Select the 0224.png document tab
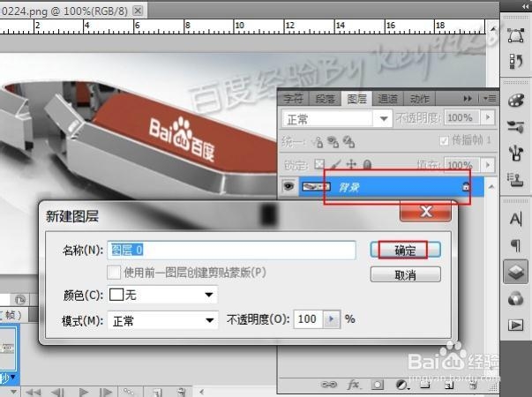 tap(64, 11)
